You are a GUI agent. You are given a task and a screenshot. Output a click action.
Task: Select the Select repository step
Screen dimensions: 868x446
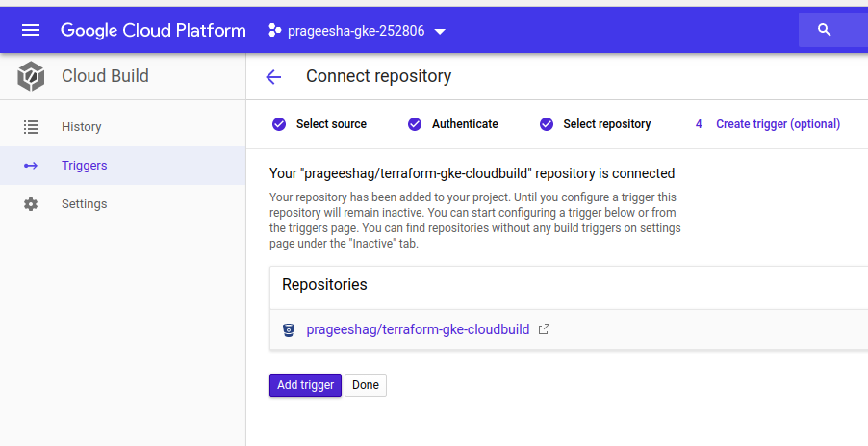point(595,124)
